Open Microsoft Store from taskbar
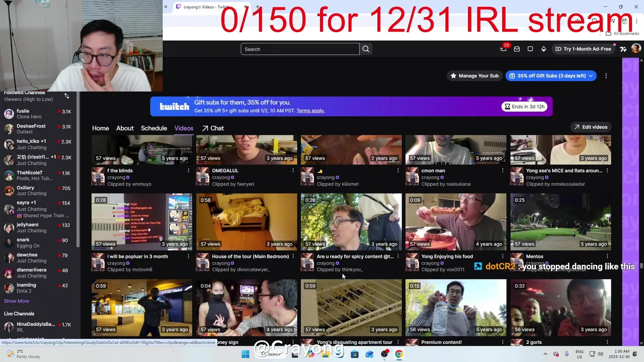 355,354
